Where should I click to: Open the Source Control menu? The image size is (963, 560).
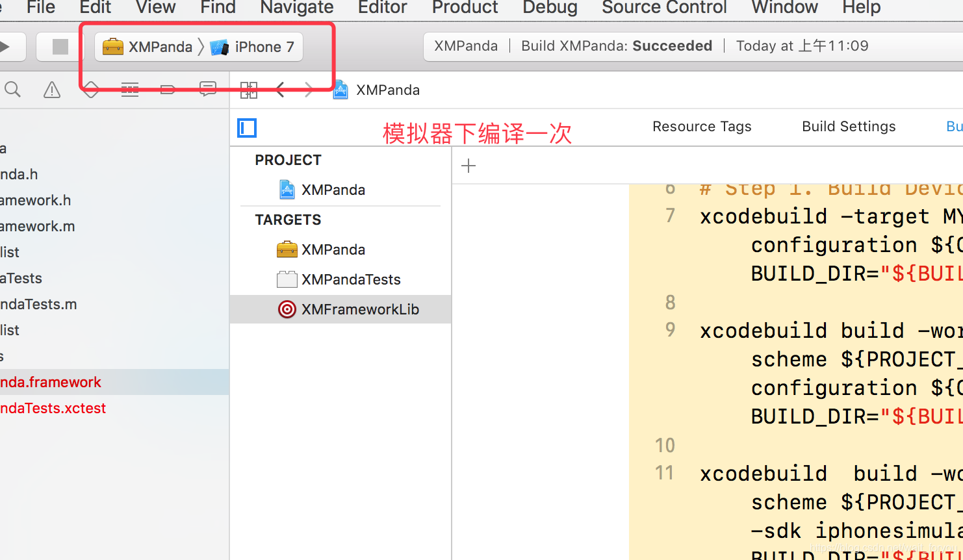coord(664,7)
